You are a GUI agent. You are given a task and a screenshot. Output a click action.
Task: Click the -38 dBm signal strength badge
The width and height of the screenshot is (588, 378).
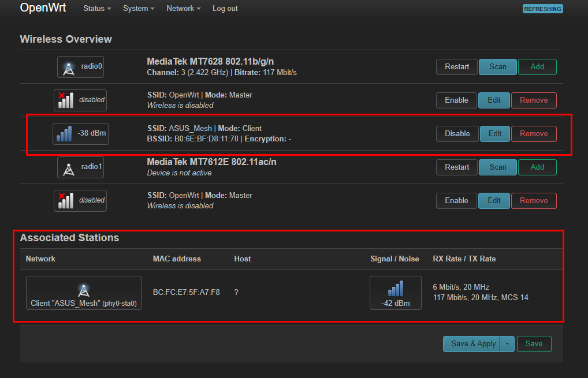[80, 133]
